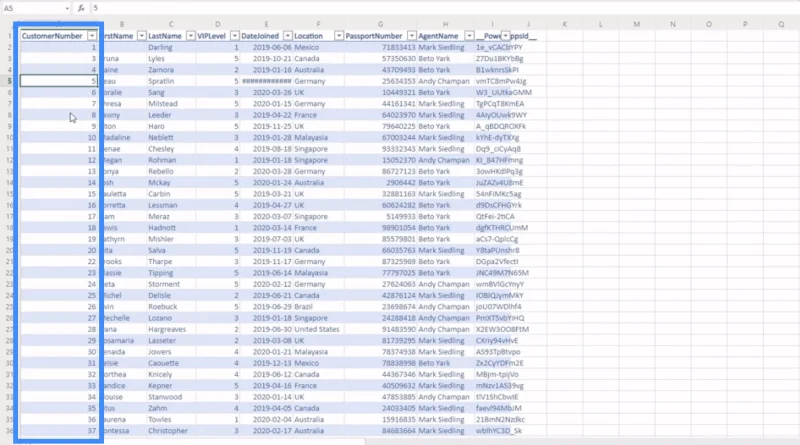Open the DateJoined filter dropdown
The image size is (800, 445).
(x=288, y=36)
